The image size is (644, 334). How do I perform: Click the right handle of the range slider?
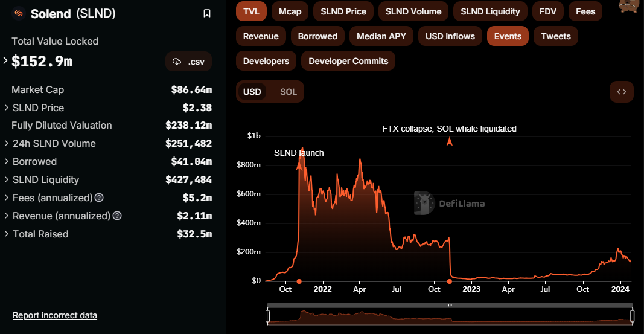(632, 316)
